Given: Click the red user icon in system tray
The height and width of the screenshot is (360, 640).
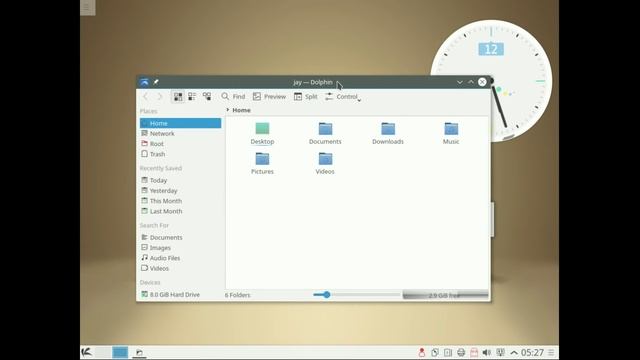Looking at the screenshot, I should point(422,352).
